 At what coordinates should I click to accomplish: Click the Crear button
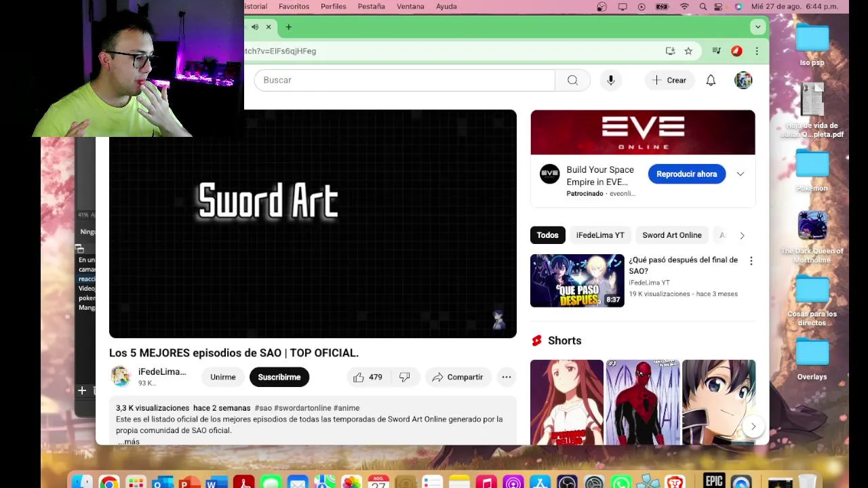click(669, 80)
